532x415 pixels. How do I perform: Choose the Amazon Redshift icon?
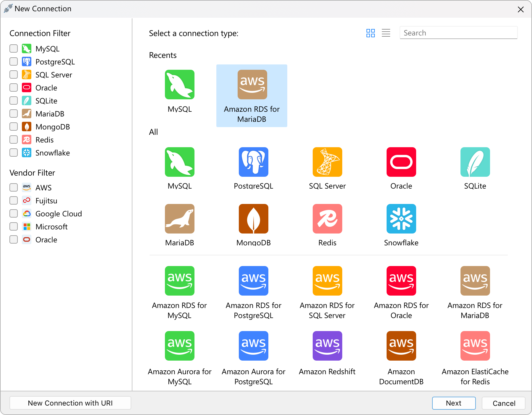point(327,346)
